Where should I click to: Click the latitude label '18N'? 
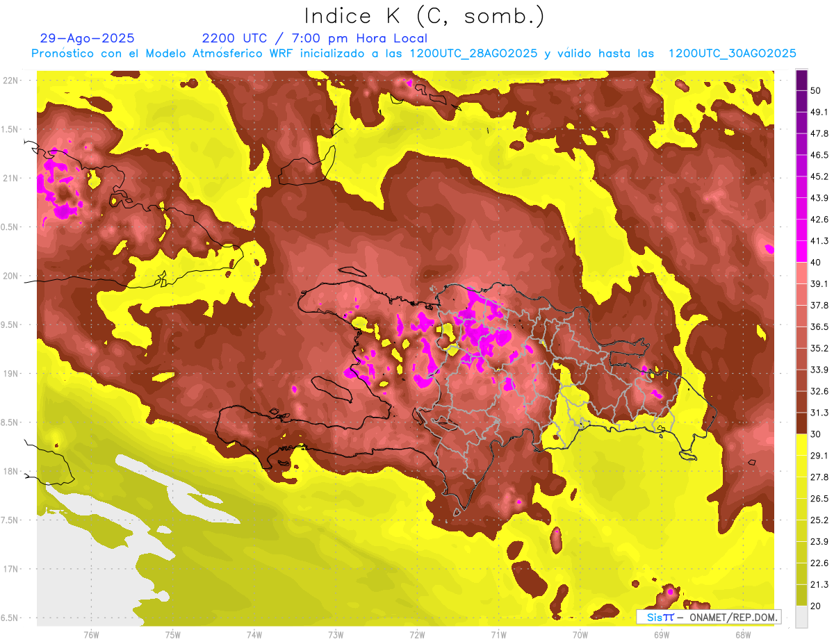(x=12, y=471)
